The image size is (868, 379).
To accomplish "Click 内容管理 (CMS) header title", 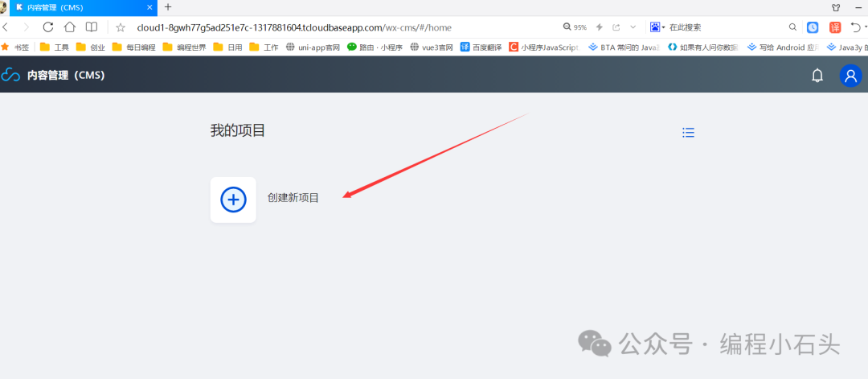I will pos(66,76).
